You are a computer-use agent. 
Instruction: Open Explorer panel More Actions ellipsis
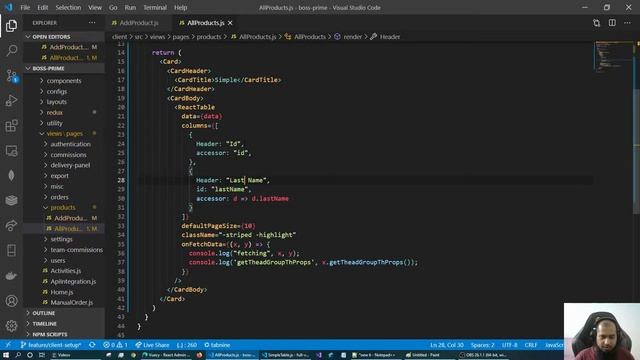(92, 23)
